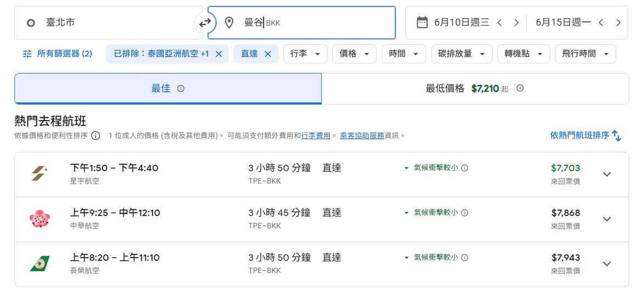Expand the 中華航空 flight details
This screenshot has width=644, height=296.
click(607, 219)
